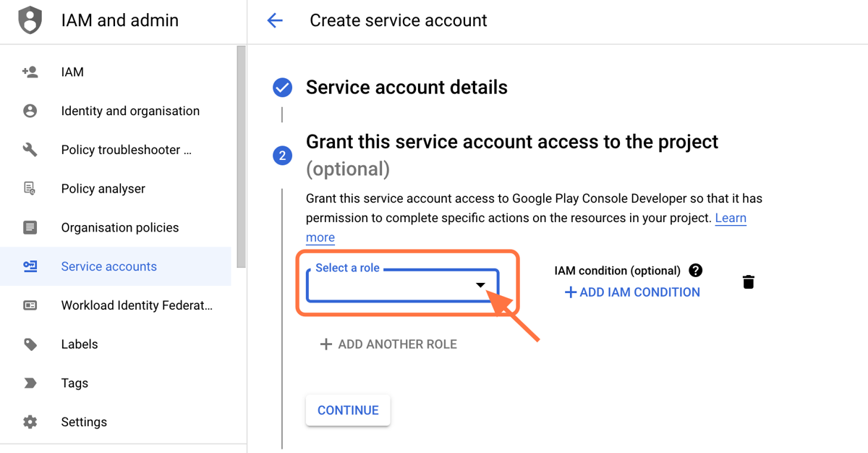Open Identity and organisation page

pos(116,111)
